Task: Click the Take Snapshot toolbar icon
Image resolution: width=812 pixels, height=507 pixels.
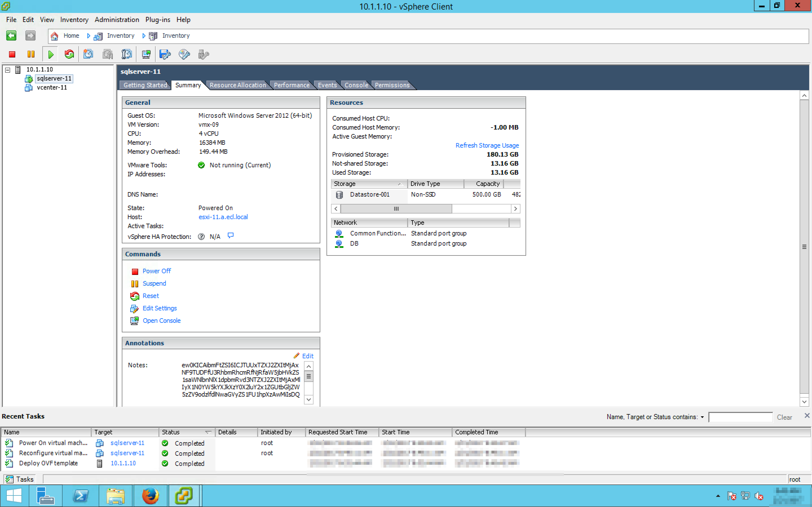Action: tap(88, 54)
